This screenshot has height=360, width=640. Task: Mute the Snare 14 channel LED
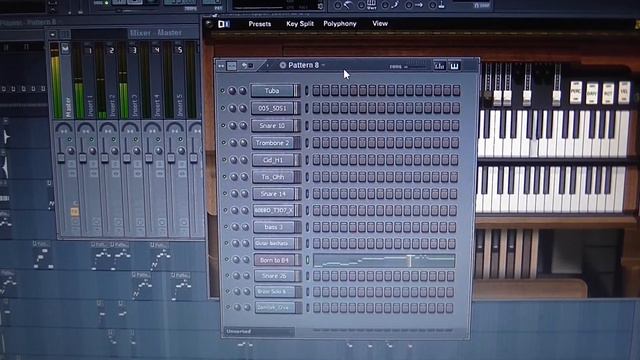[225, 194]
